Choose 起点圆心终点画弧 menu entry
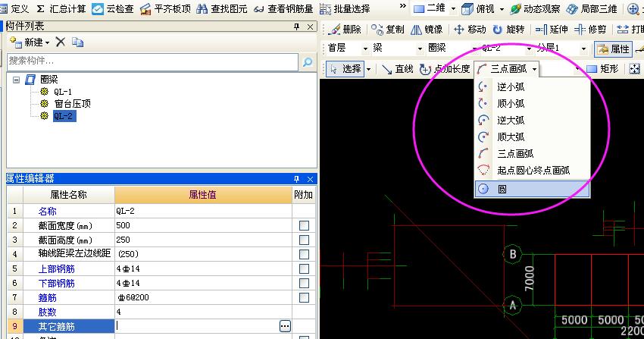This screenshot has width=644, height=339. click(533, 170)
